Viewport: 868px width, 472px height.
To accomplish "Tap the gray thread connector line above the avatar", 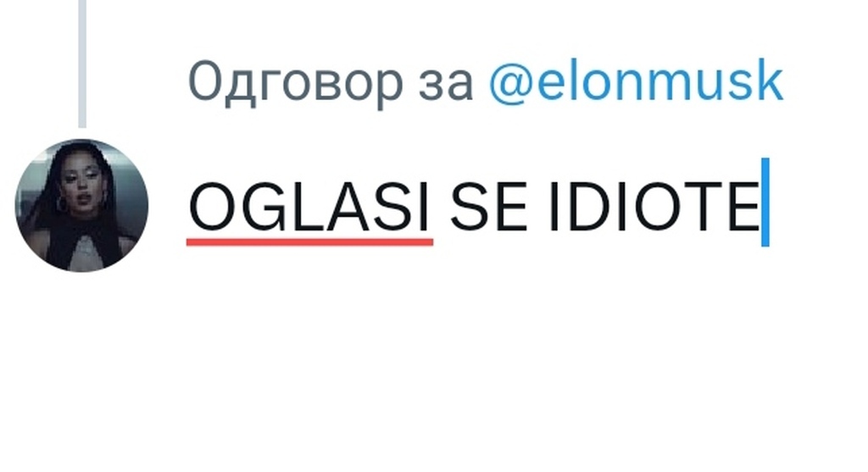I will tap(82, 64).
